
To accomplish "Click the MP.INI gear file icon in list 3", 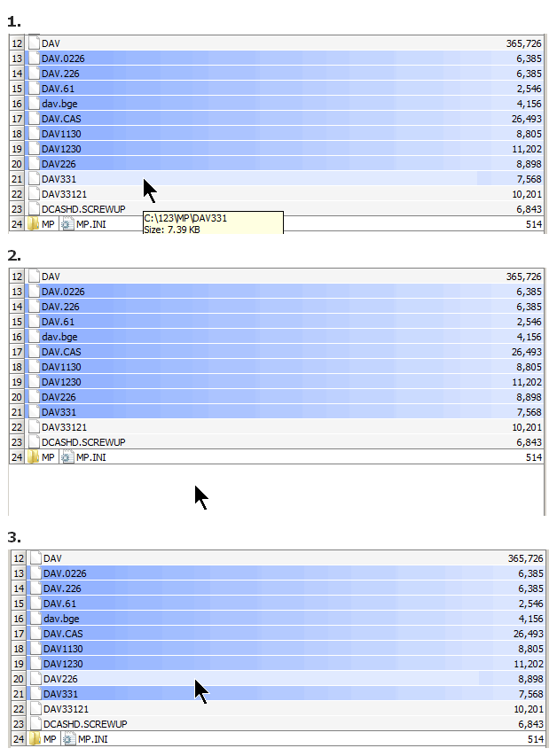I will (x=69, y=739).
